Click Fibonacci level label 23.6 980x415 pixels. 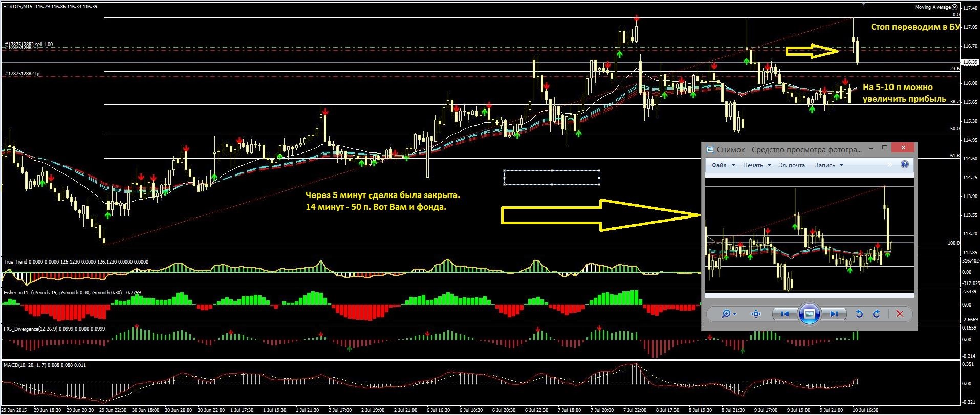954,68
